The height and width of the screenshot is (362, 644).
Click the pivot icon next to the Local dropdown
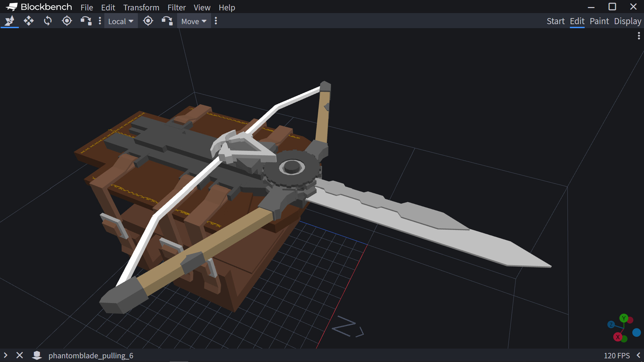tap(148, 21)
